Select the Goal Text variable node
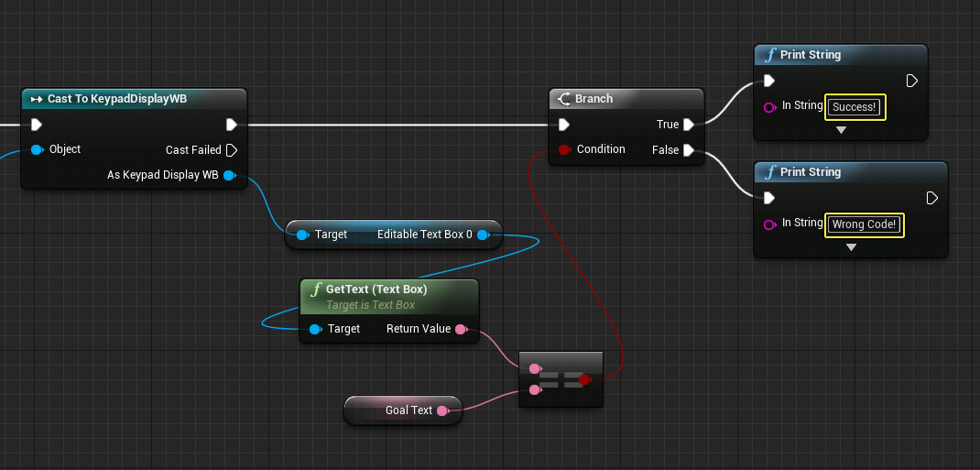Image resolution: width=980 pixels, height=470 pixels. pos(403,410)
